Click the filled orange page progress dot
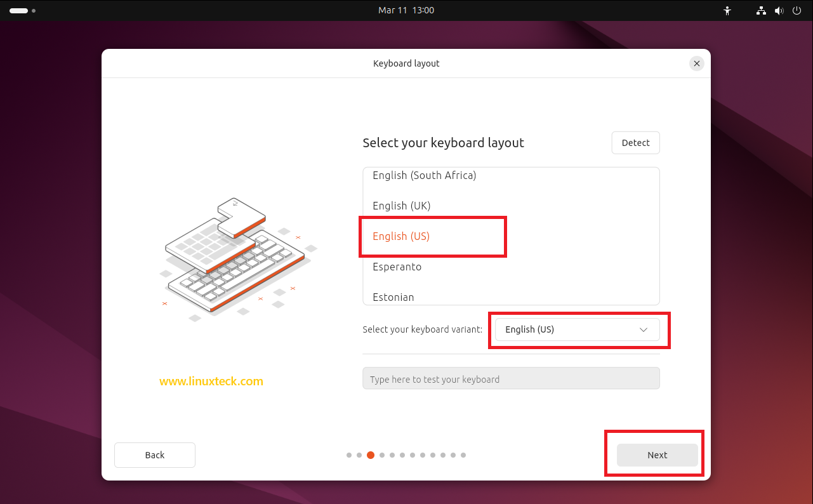The width and height of the screenshot is (813, 504). coord(371,455)
